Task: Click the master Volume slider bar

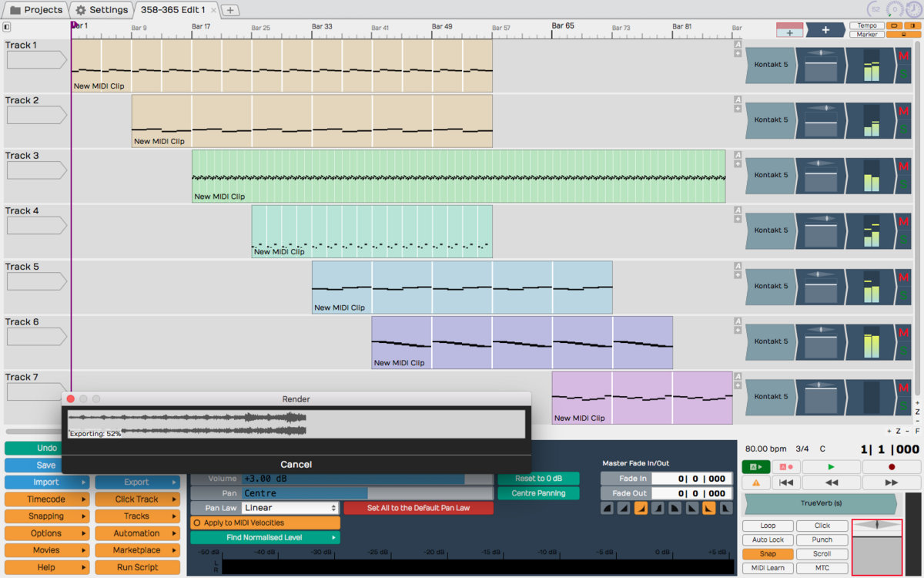Action: 367,479
